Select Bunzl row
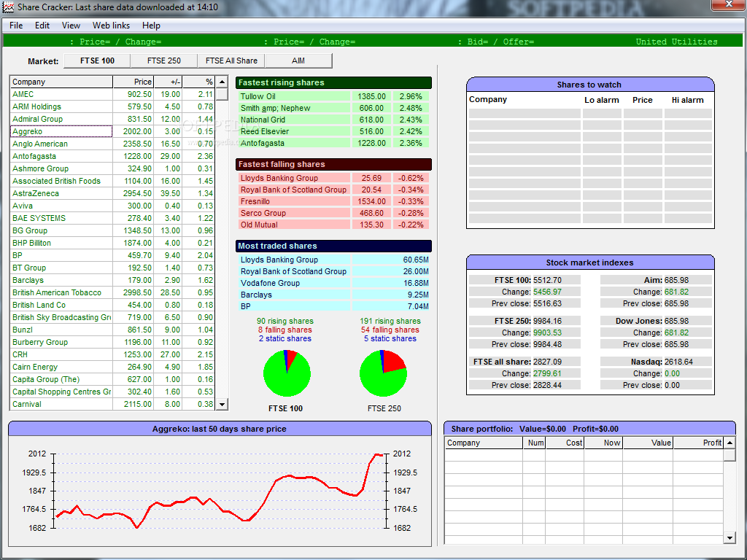The width and height of the screenshot is (747, 560). pos(113,330)
